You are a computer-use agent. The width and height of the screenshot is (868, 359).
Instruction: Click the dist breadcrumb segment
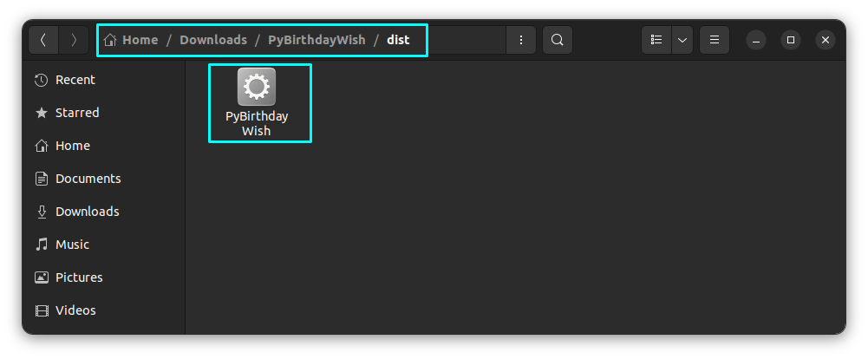click(398, 40)
